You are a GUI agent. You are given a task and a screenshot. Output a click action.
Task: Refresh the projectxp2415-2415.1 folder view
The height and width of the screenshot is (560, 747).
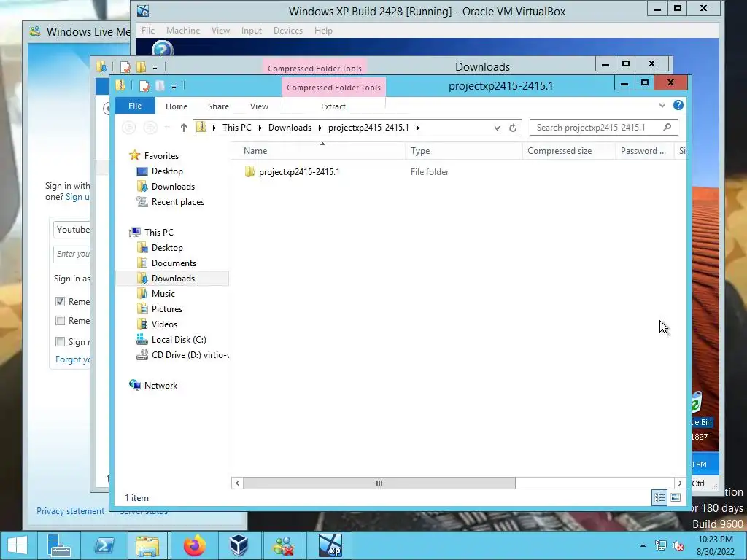pos(513,128)
